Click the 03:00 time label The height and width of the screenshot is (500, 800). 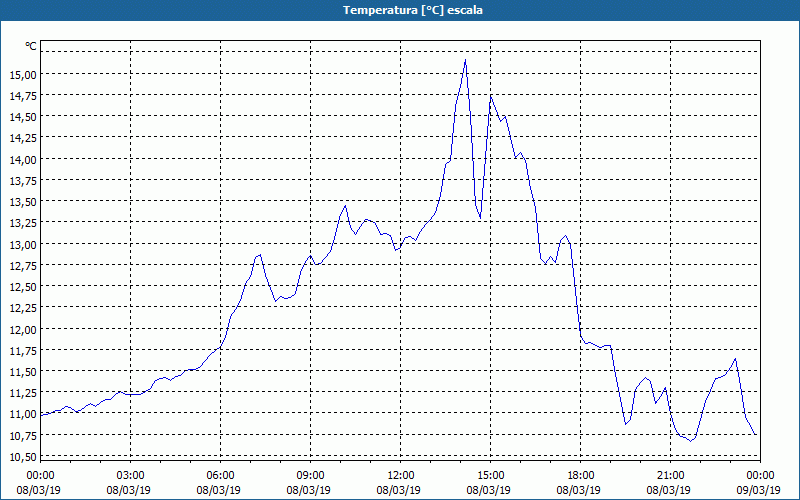[131, 476]
